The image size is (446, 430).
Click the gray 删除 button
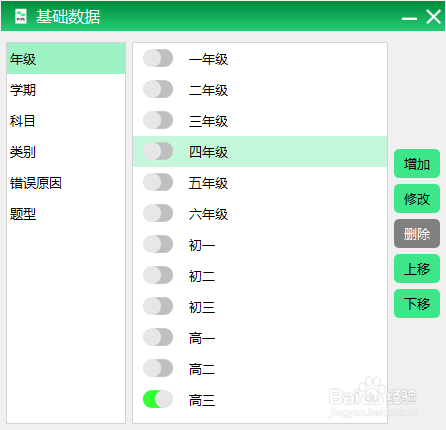coord(417,234)
